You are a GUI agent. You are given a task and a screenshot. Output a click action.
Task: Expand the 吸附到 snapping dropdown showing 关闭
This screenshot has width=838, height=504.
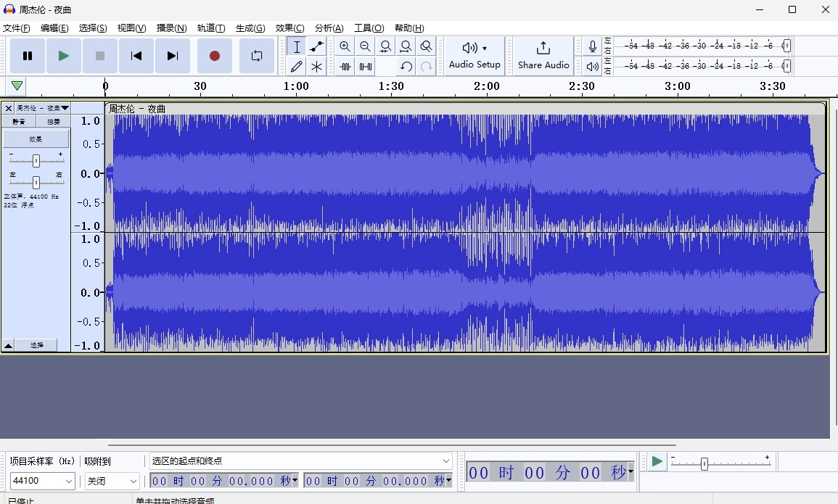[x=112, y=481]
